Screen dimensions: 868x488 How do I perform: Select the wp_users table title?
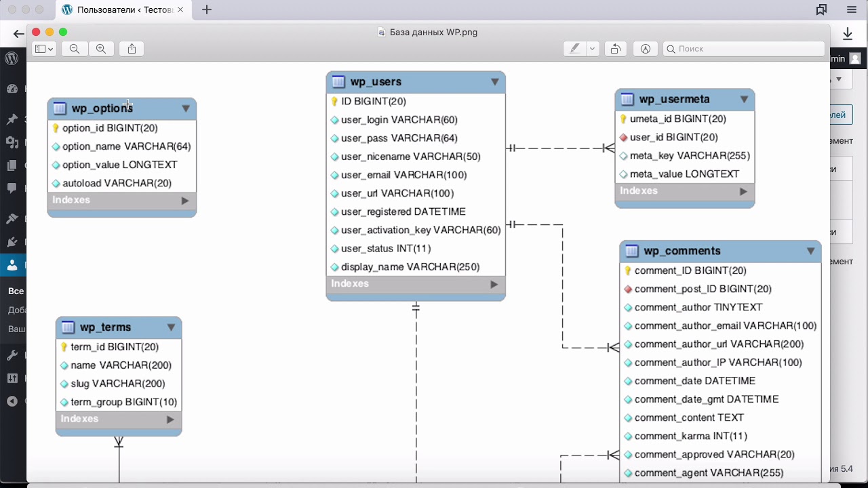coord(376,82)
